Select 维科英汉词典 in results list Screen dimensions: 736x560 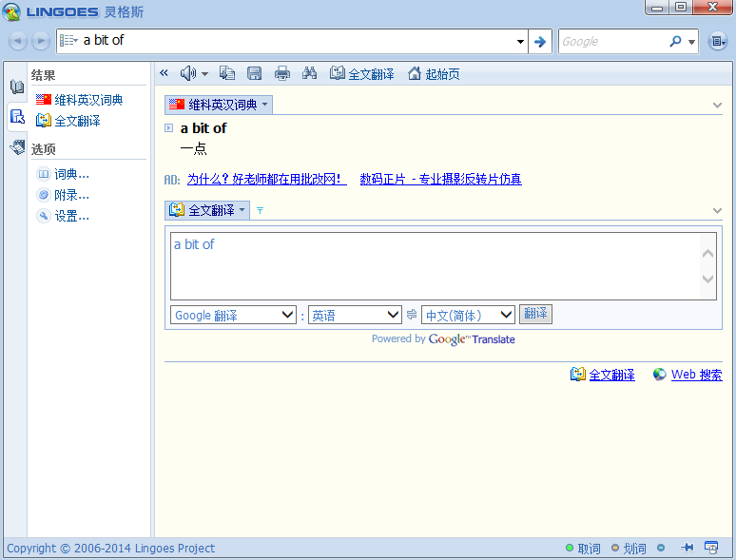[x=79, y=100]
